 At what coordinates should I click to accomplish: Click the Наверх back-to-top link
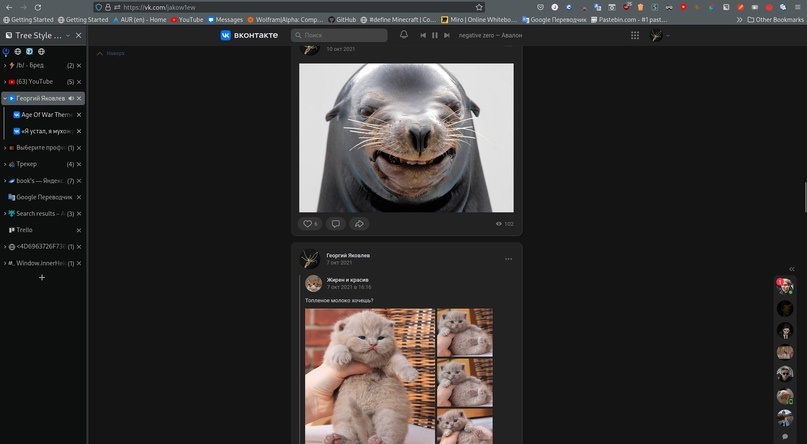click(111, 53)
